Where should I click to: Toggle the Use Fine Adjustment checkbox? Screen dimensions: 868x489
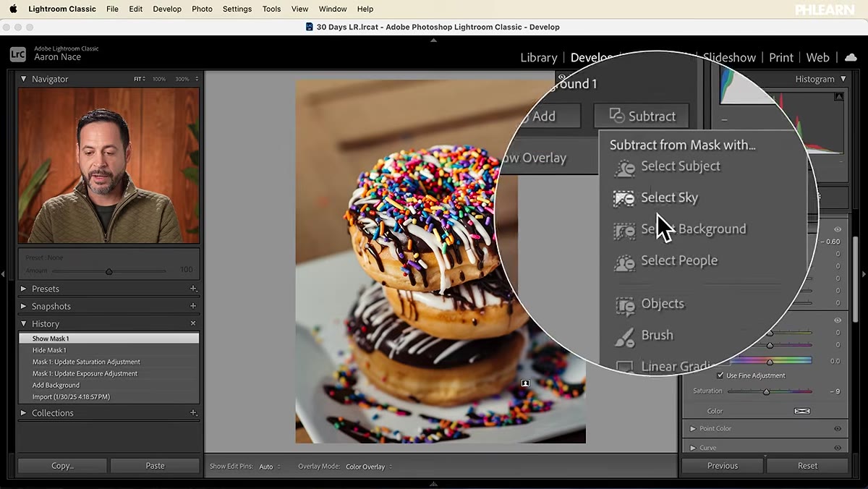(720, 375)
